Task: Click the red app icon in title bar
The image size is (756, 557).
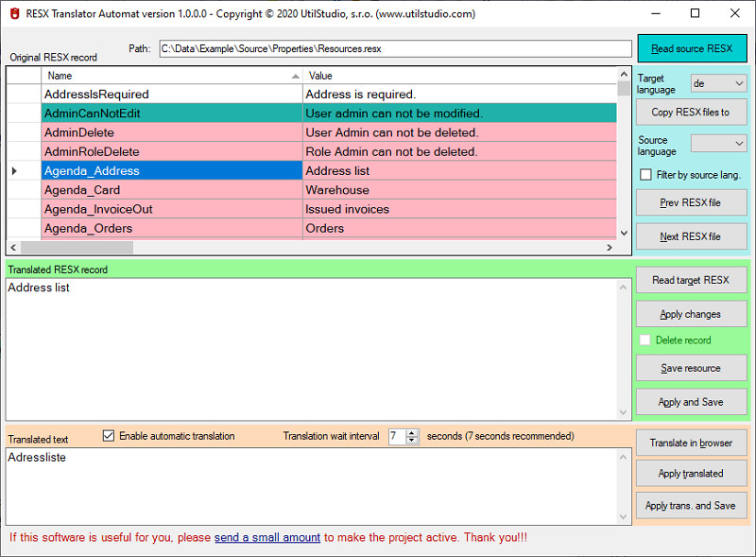Action: (x=15, y=13)
